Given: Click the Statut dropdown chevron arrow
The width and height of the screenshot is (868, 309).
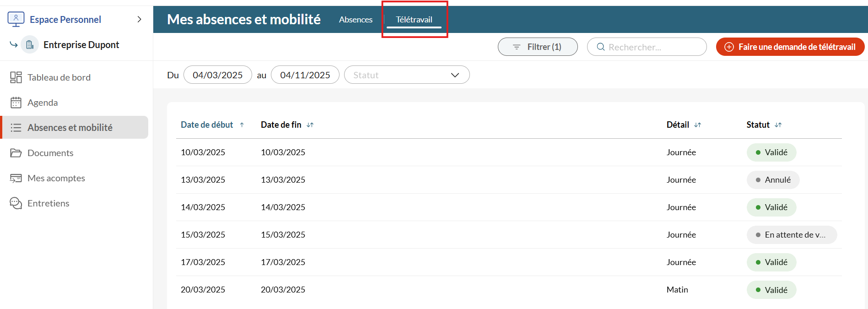Looking at the screenshot, I should 455,75.
